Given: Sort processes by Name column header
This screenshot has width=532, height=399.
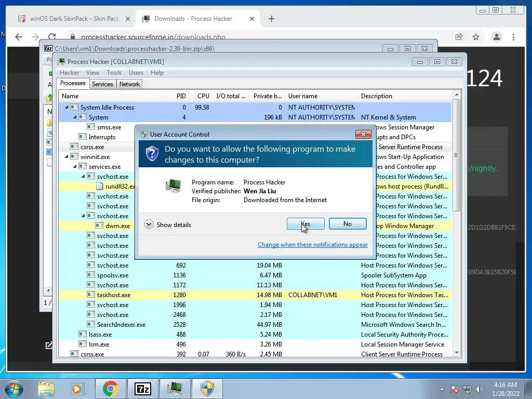Looking at the screenshot, I should [111, 96].
